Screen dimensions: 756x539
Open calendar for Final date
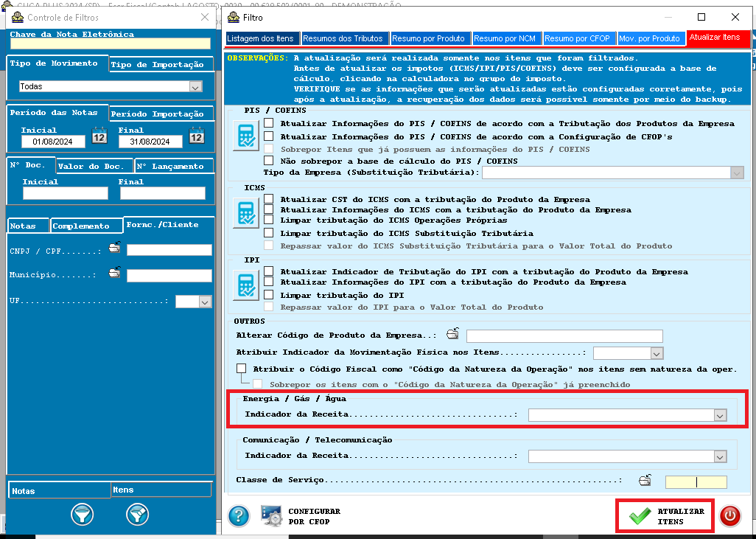coord(197,136)
